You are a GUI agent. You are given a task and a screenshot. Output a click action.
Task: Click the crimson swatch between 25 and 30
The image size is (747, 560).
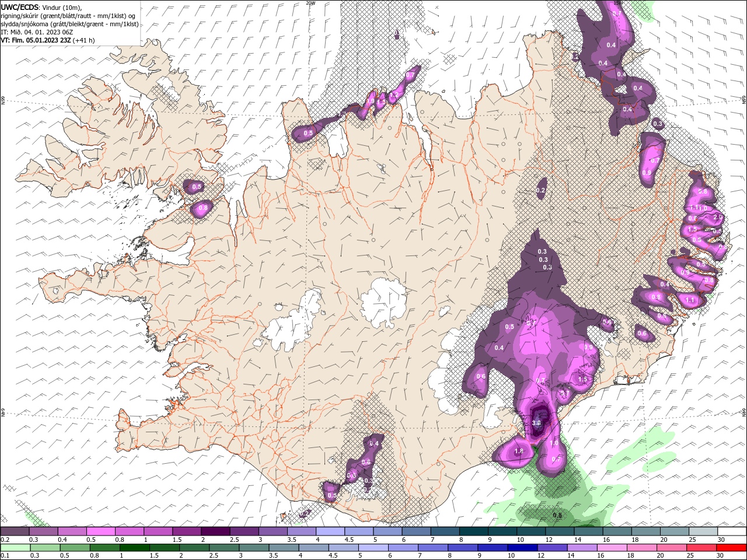click(x=701, y=548)
